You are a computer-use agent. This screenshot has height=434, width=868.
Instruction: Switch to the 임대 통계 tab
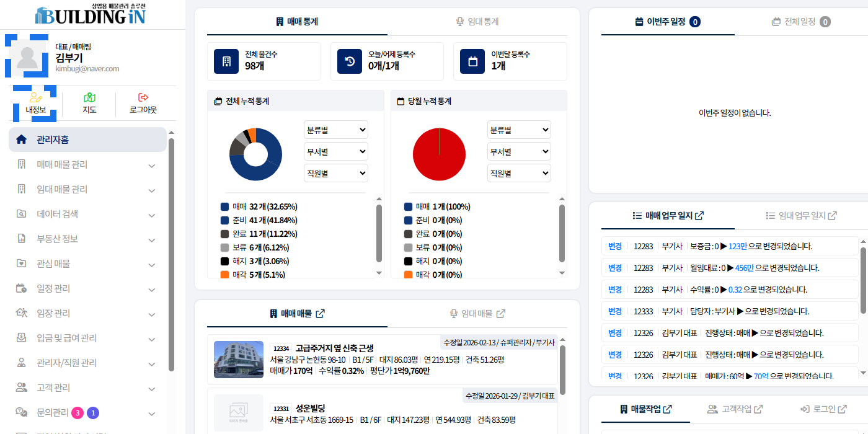point(477,22)
